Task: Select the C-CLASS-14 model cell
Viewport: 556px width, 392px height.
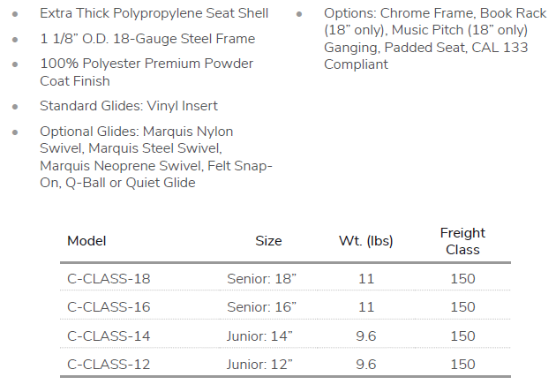Action: 109,336
